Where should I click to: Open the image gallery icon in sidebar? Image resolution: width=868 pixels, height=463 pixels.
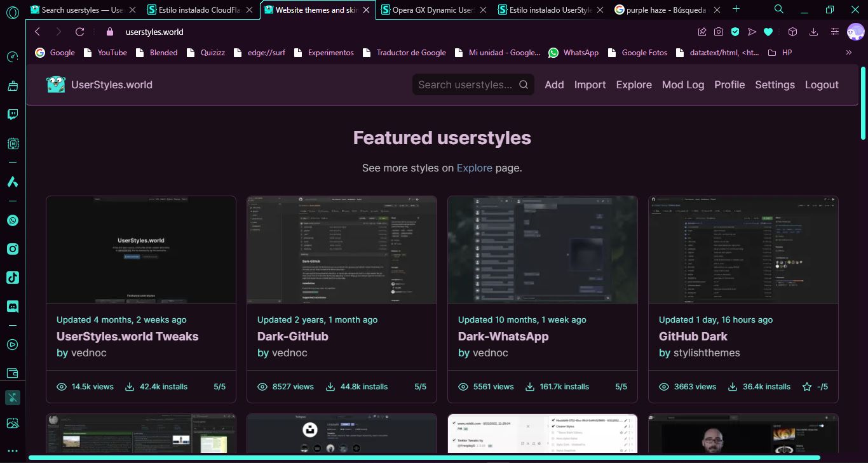[12, 423]
